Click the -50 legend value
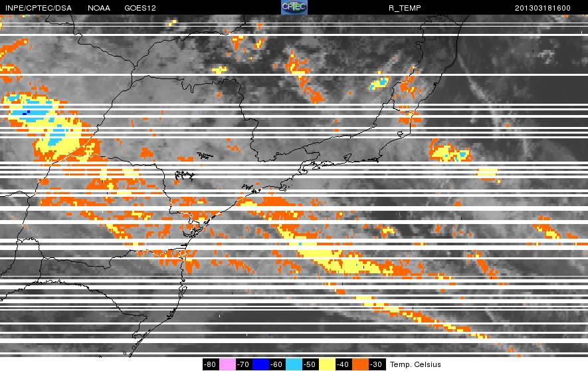Image resolution: width=588 pixels, height=371 pixels. [x=310, y=364]
